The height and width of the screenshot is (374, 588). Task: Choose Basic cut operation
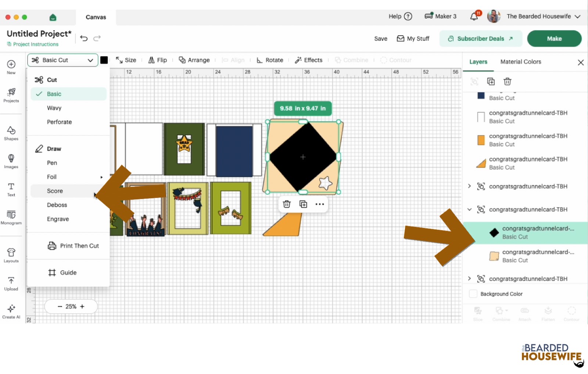(x=69, y=94)
